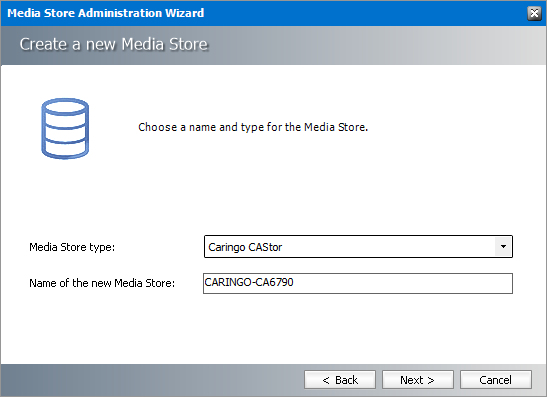
Task: Place cursor after CARINGO-CA6790 text
Action: tap(294, 282)
